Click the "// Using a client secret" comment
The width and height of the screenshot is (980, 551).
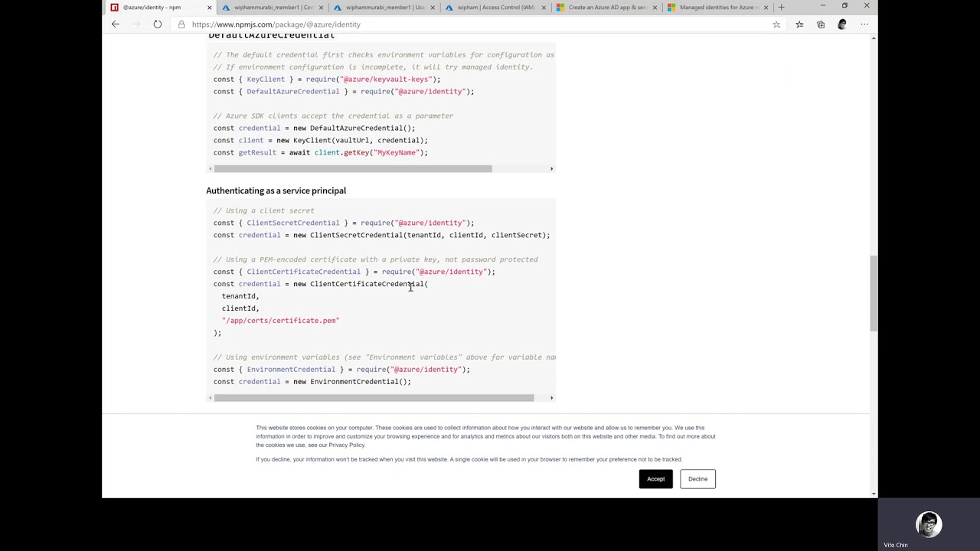(x=264, y=210)
